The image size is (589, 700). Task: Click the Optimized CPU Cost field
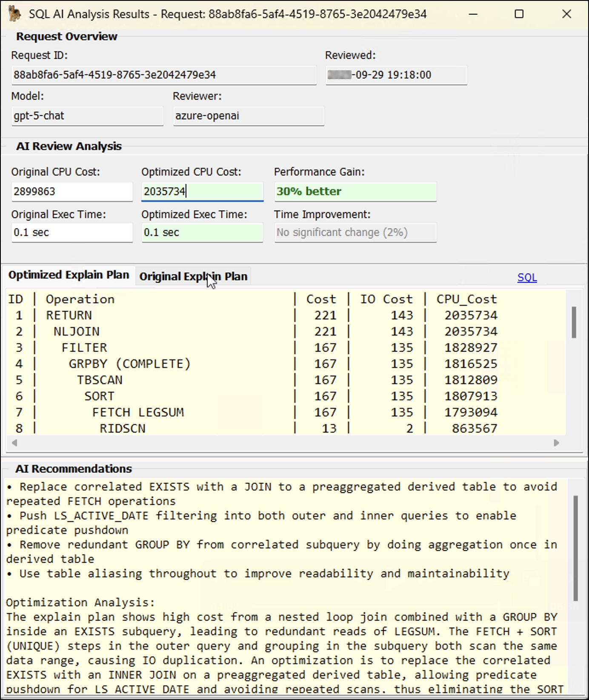(x=202, y=192)
